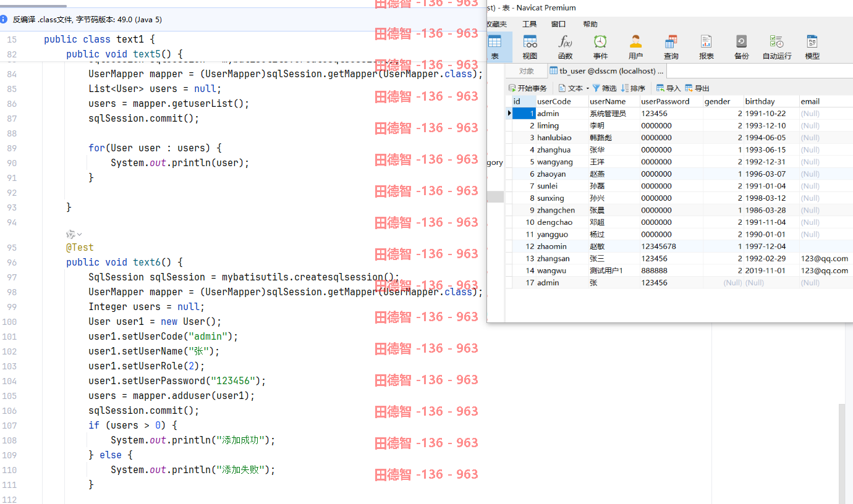Screen dimensions: 853x504
Task: Select the userCode cell 'wangyang'
Action: [561, 162]
